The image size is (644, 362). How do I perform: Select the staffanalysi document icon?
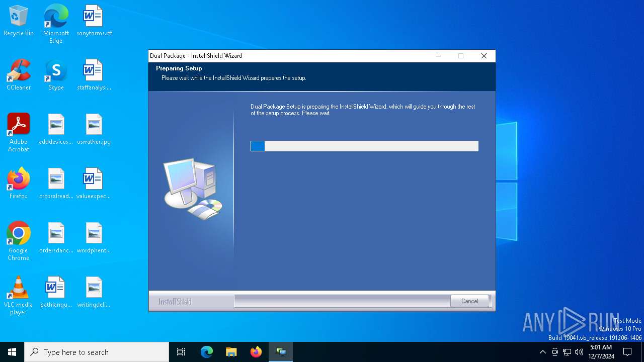coord(94,75)
